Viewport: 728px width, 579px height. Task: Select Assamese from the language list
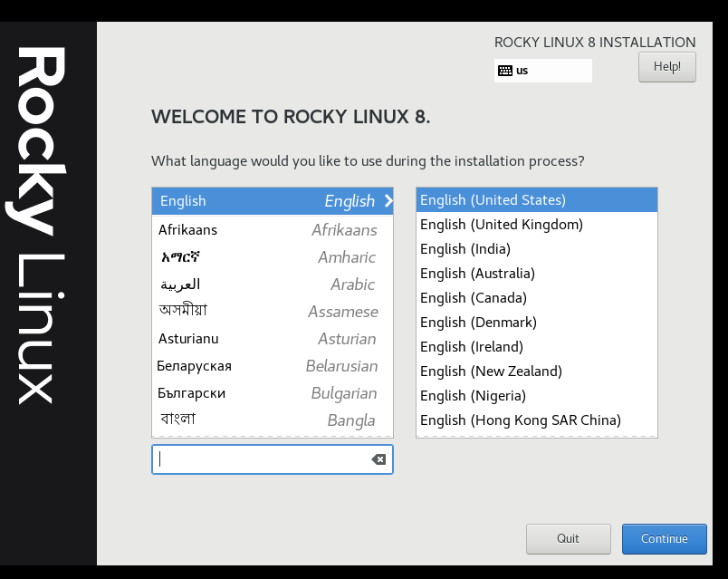(x=273, y=312)
